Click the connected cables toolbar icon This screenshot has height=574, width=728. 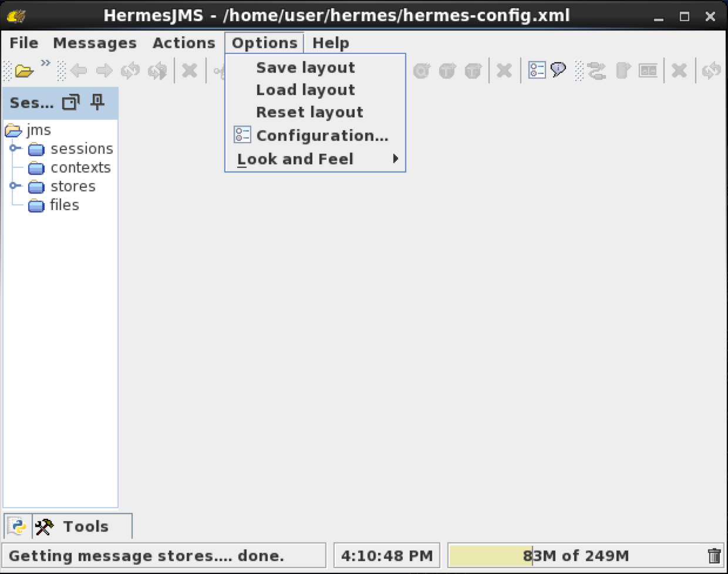[597, 71]
